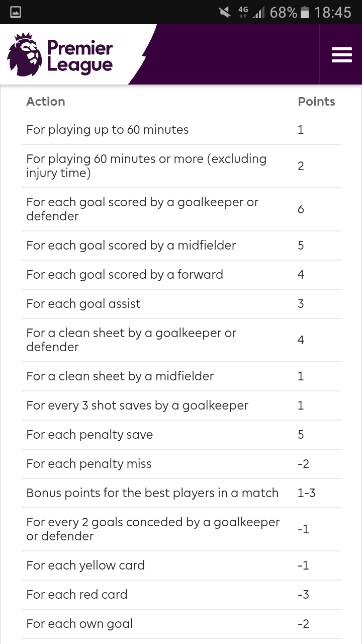Tap the 'For each own goal' row

181,624
